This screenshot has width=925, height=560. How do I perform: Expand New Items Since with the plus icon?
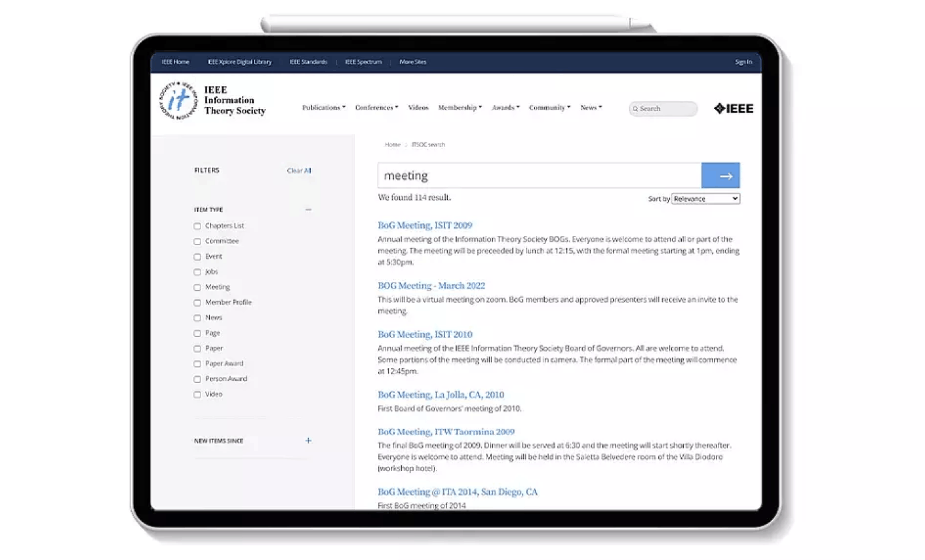(308, 440)
